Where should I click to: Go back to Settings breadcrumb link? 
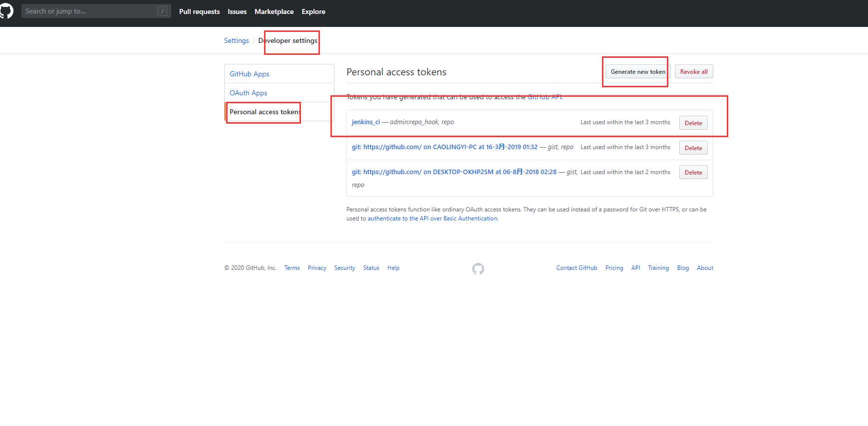(x=237, y=40)
